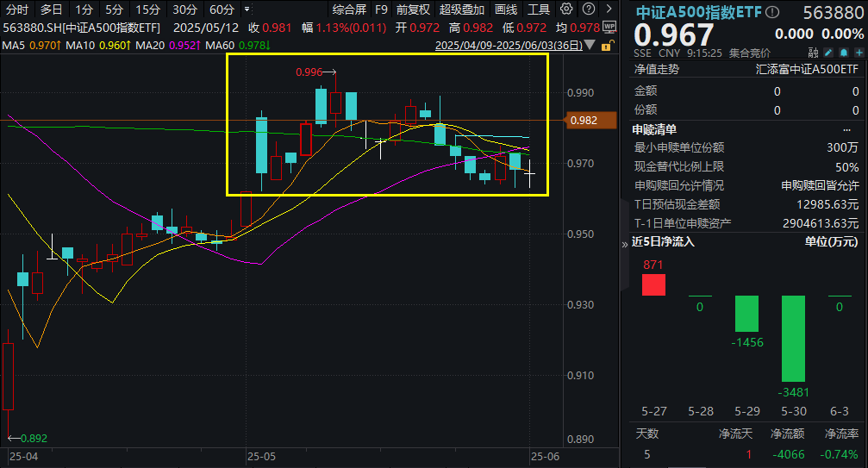Open the settings gear icon in chart toolbar
The width and height of the screenshot is (868, 468).
[565, 9]
